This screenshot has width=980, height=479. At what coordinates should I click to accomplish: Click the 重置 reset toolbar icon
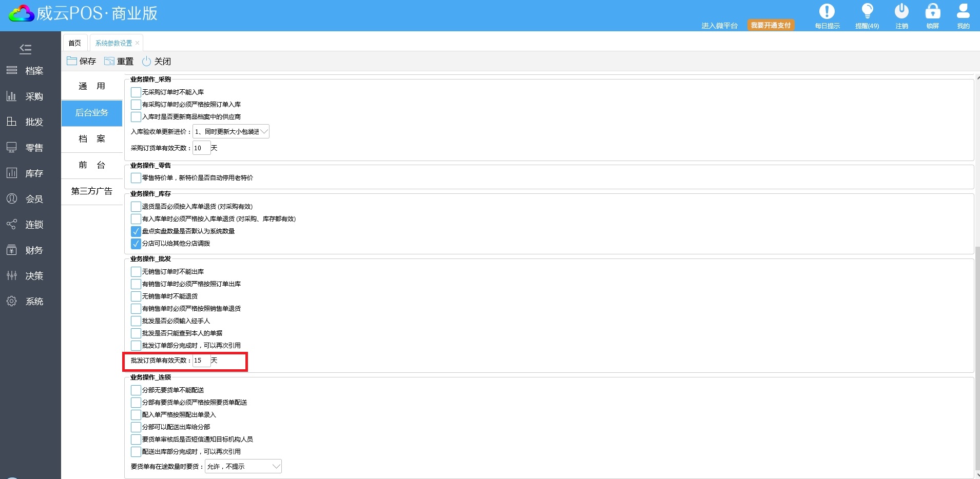[109, 61]
